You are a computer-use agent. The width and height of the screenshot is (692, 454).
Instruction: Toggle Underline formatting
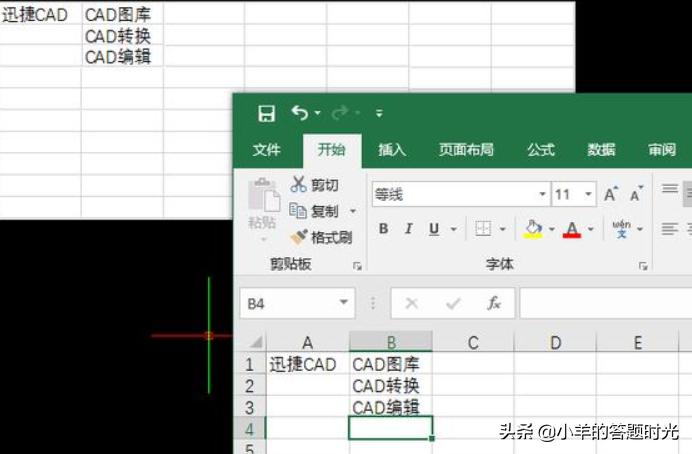tap(434, 229)
